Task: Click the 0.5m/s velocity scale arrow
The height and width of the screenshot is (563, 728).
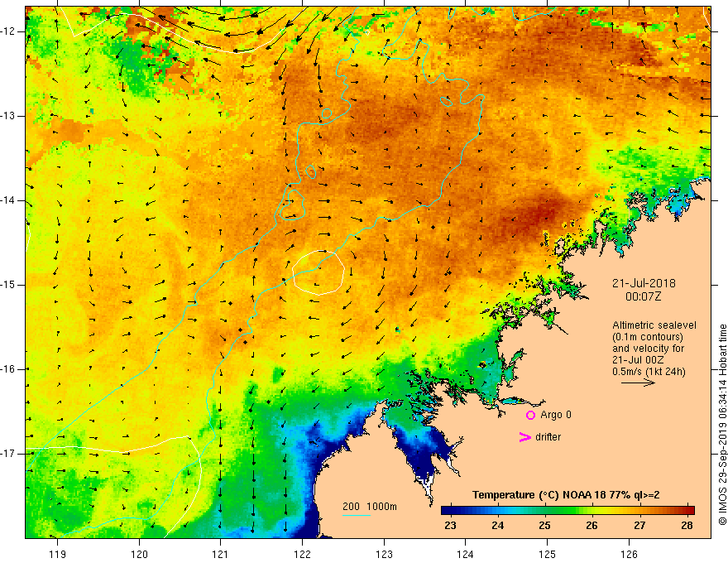Action: coord(638,383)
